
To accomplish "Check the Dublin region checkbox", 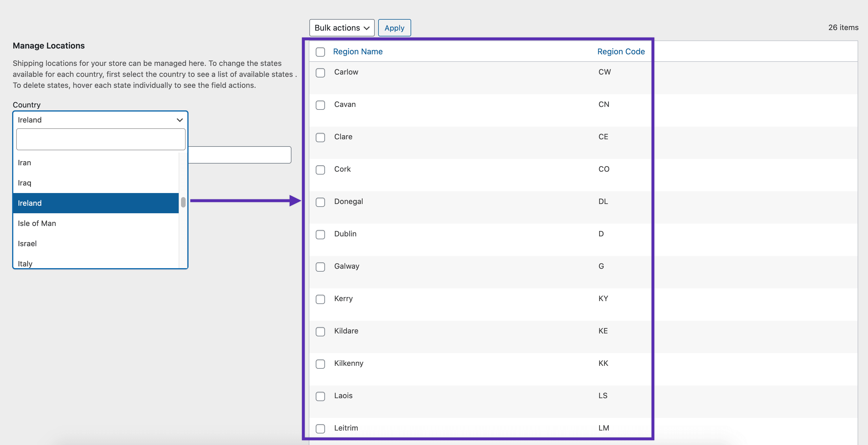I will point(320,235).
